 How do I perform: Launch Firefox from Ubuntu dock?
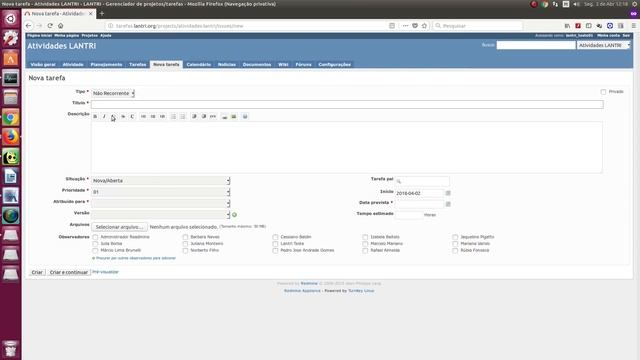(11, 137)
